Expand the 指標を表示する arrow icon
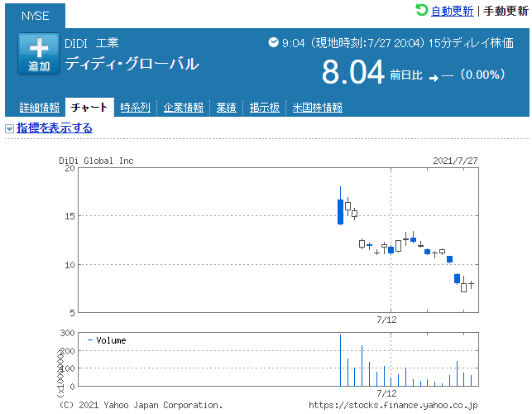Viewport: 532px width, 414px height. pos(9,128)
